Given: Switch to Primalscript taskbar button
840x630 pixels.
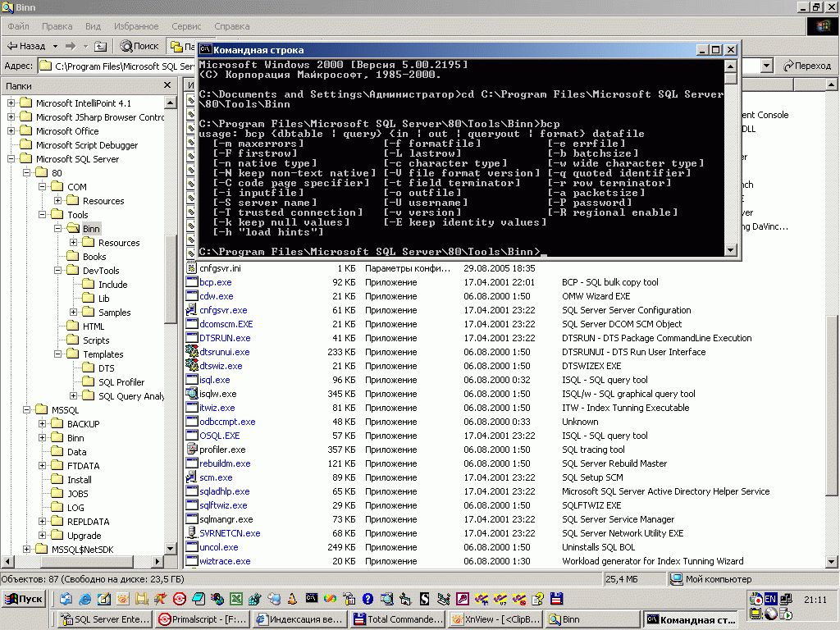Looking at the screenshot, I should [x=203, y=620].
